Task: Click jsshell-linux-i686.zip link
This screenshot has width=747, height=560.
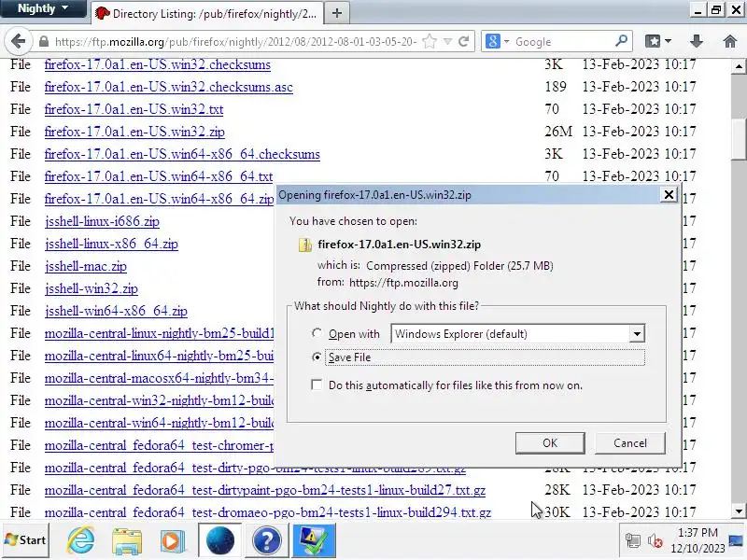Action: (x=102, y=221)
